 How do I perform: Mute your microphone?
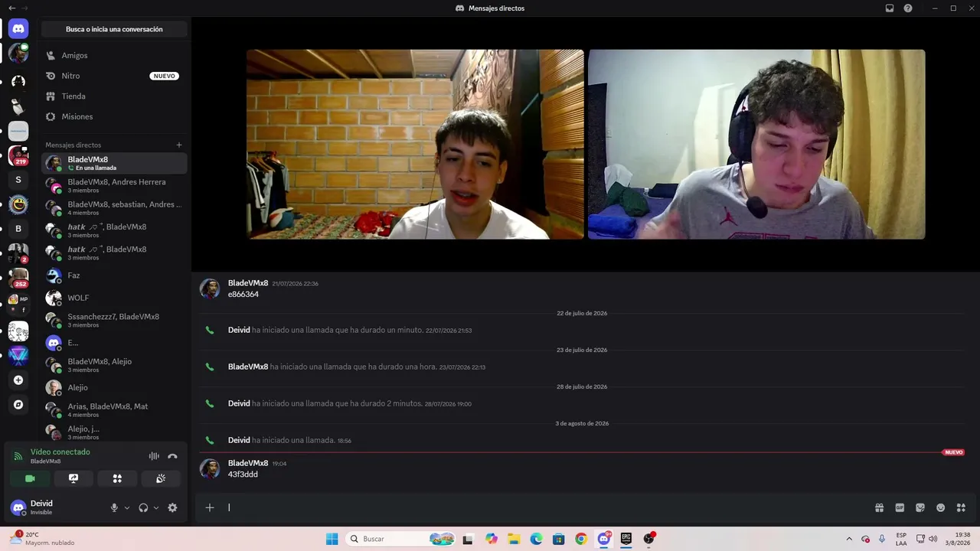point(114,507)
